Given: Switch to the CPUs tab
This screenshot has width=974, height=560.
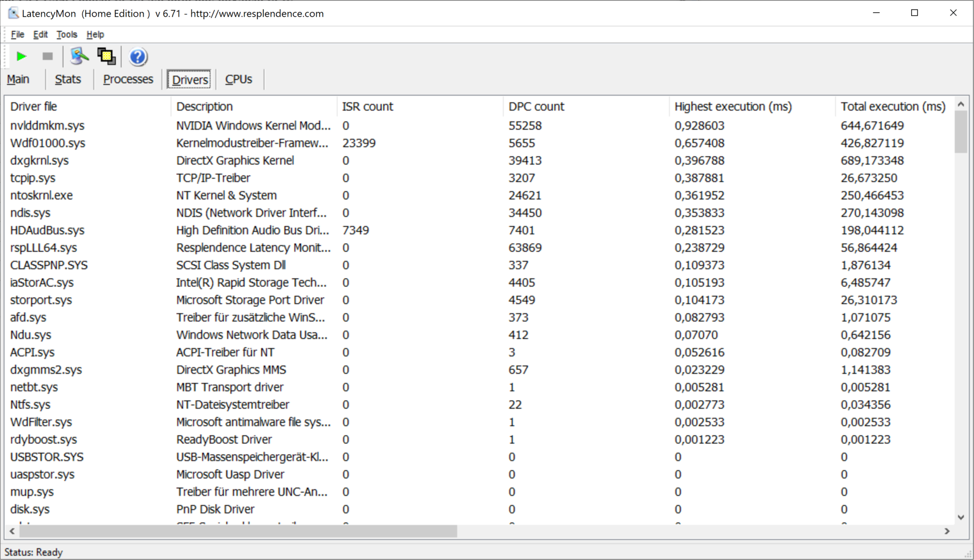Looking at the screenshot, I should point(238,80).
